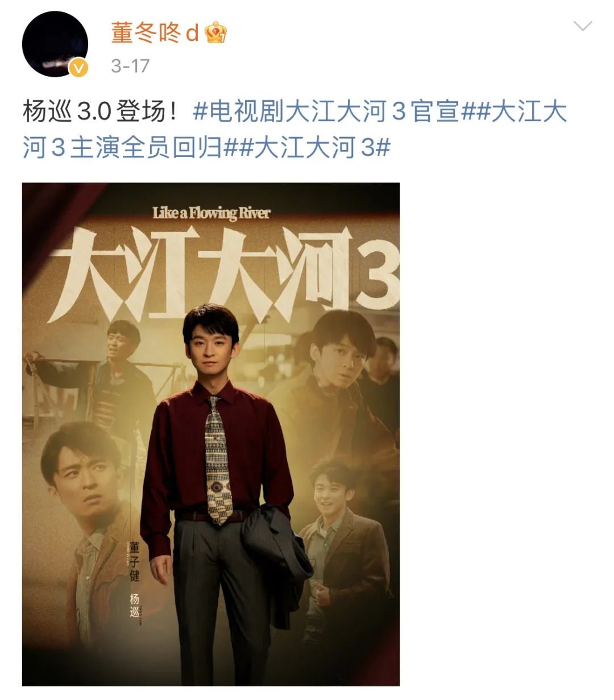The width and height of the screenshot is (614, 700).
Task: Tap actor name 董子健 on the poster
Action: (x=135, y=561)
